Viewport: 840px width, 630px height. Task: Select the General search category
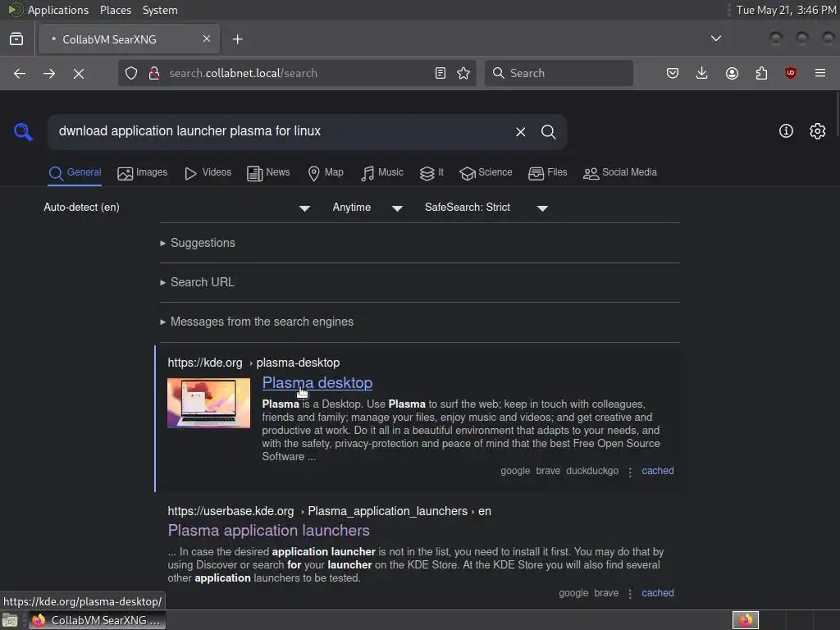pyautogui.click(x=75, y=172)
